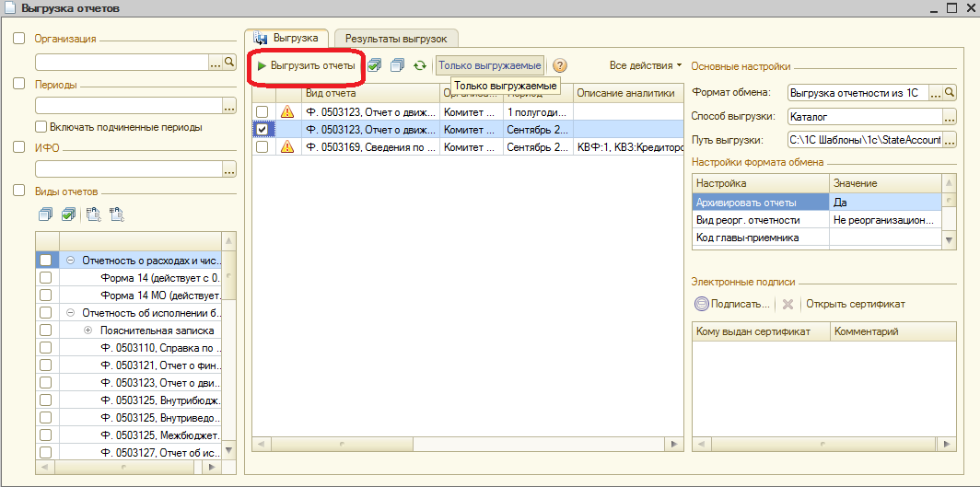Click down arrow of Настройки формата scrollbar
Viewport: 980px width, 487px height.
950,239
